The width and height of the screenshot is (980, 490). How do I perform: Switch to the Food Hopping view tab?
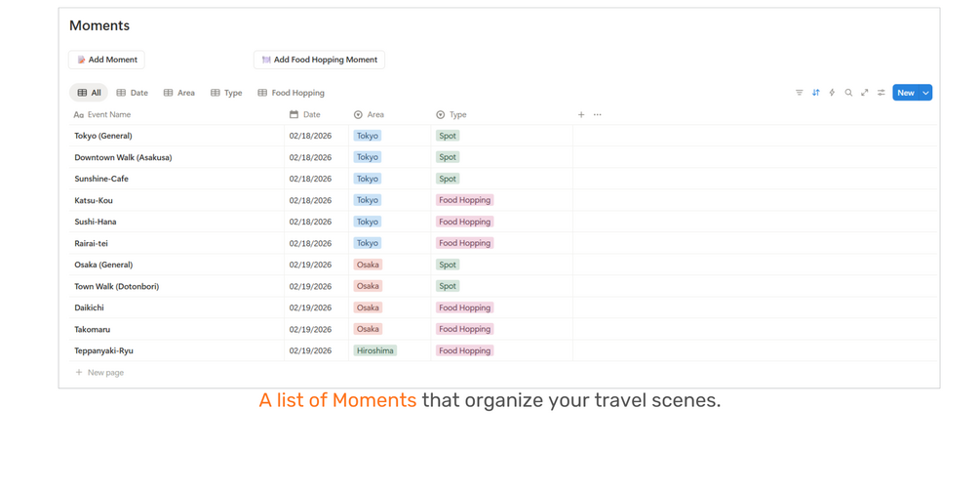[291, 93]
